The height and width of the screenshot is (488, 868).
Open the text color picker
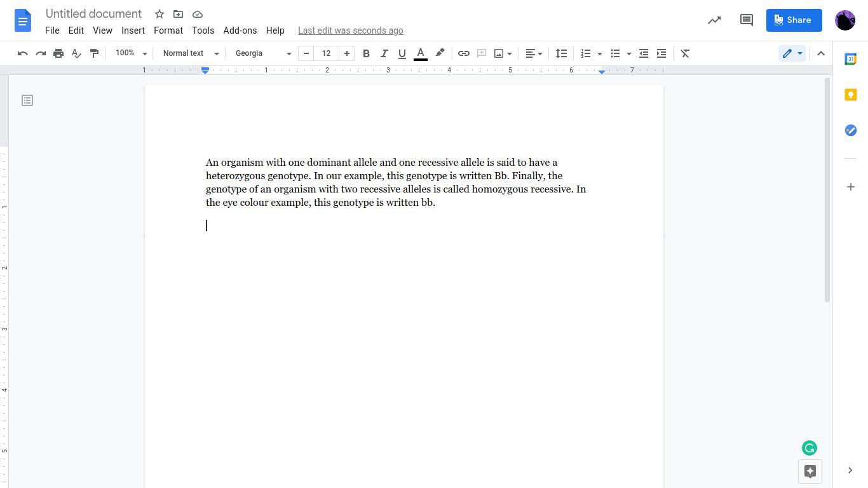click(421, 53)
